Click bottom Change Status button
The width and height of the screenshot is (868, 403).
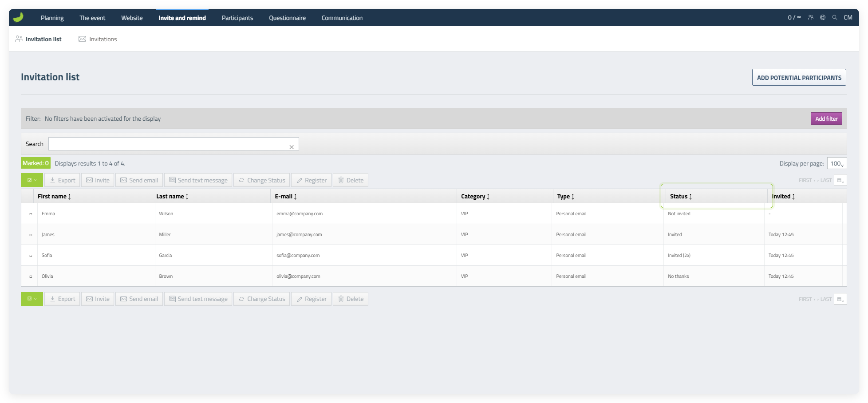262,299
